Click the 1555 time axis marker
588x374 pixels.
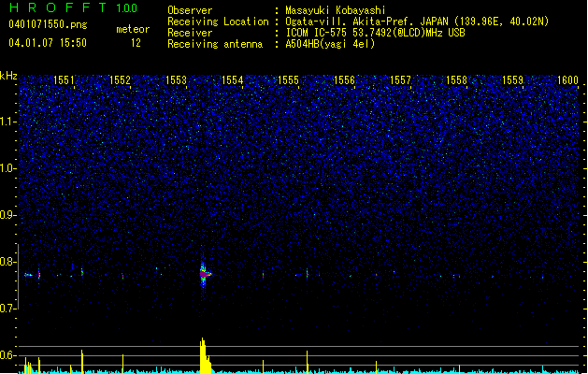click(288, 80)
